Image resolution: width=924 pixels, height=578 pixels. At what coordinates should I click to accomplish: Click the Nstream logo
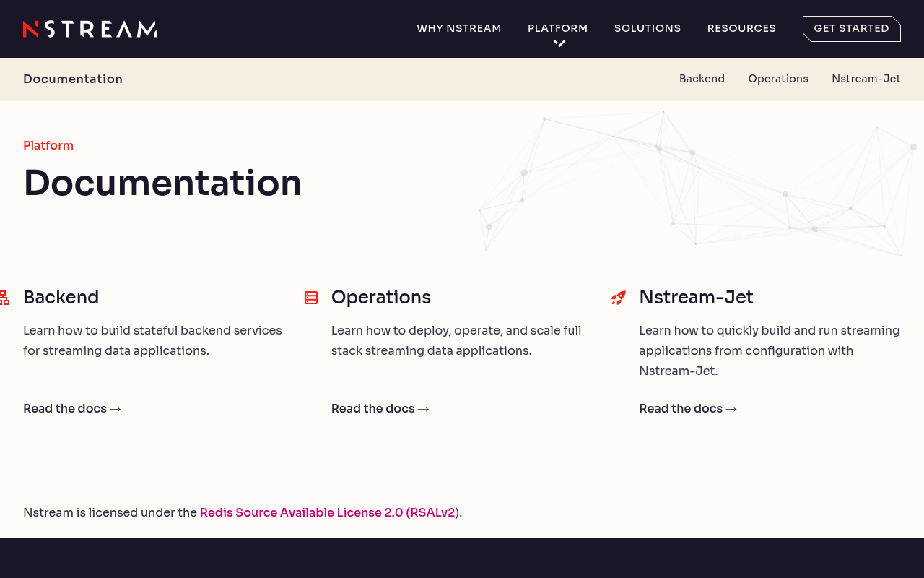[x=90, y=29]
